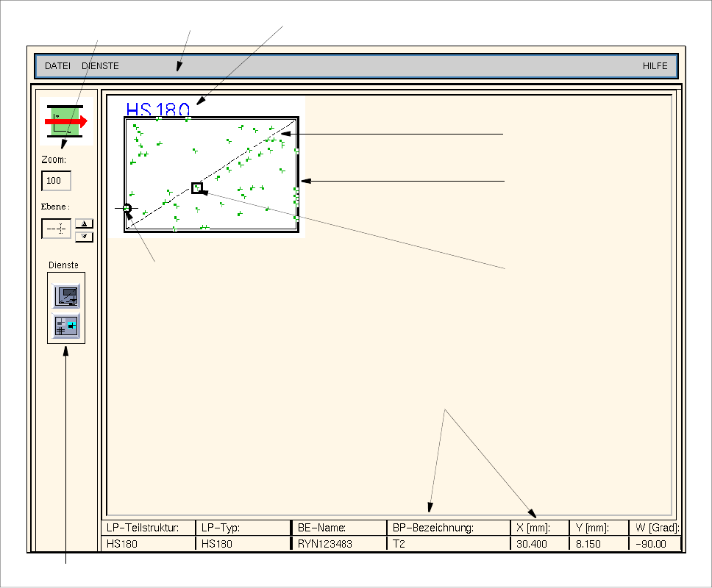The height and width of the screenshot is (588, 712).
Task: Click the lower Dienste icon with cyan marker
Action: tap(66, 325)
